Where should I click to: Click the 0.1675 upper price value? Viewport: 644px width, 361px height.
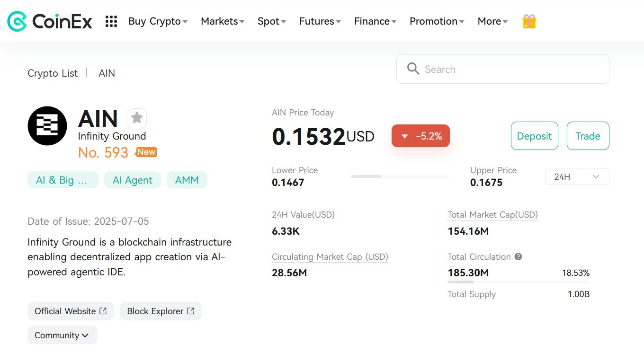coord(486,182)
